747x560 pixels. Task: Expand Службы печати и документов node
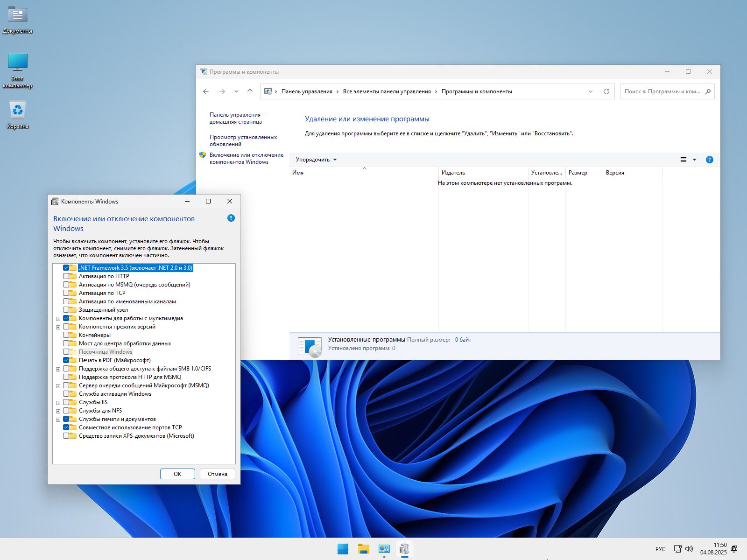[58, 420]
